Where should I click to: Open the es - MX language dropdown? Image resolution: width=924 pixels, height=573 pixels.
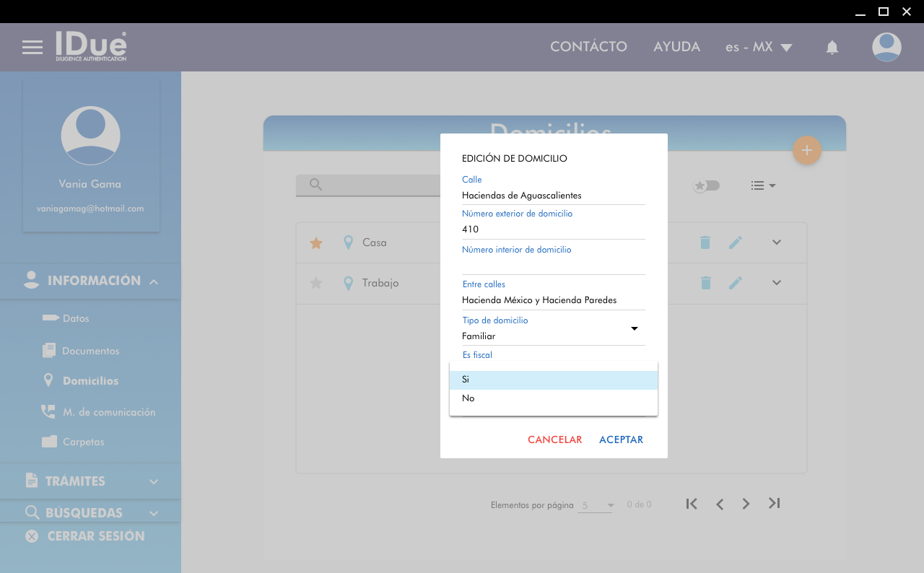(x=759, y=48)
